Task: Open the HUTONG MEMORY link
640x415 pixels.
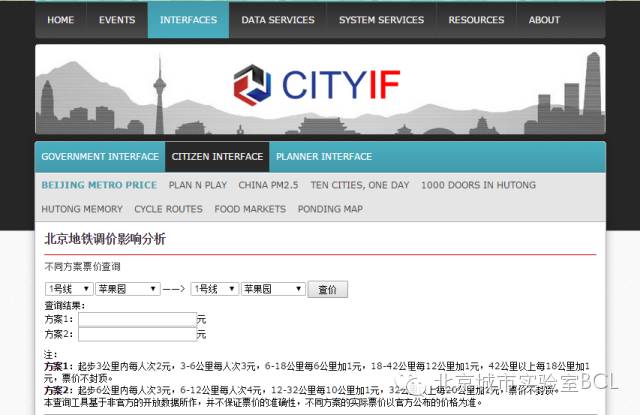Action: (82, 209)
